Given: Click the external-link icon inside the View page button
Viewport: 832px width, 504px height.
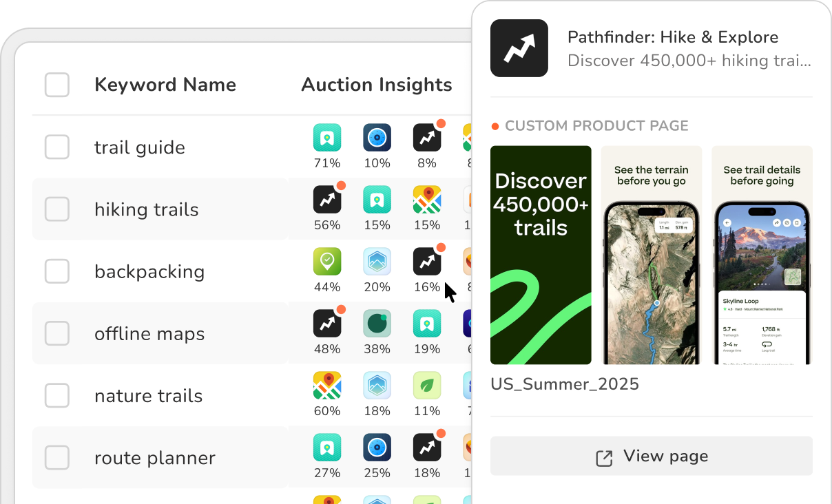Looking at the screenshot, I should pyautogui.click(x=604, y=456).
